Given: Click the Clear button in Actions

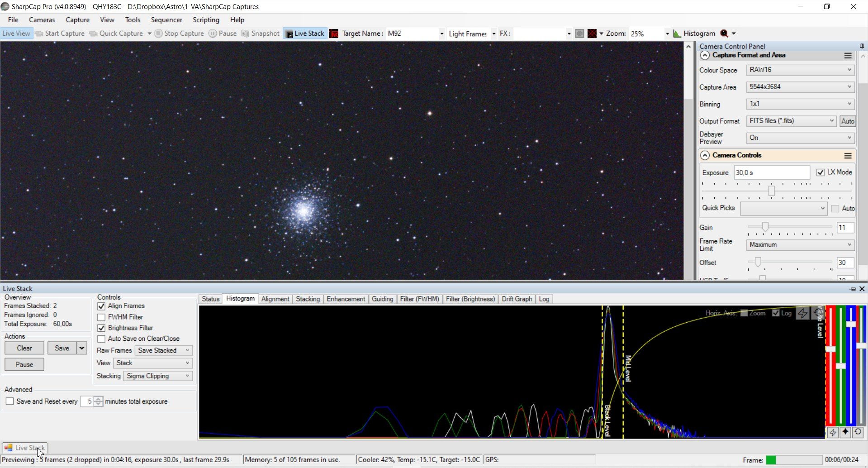Looking at the screenshot, I should [24, 348].
